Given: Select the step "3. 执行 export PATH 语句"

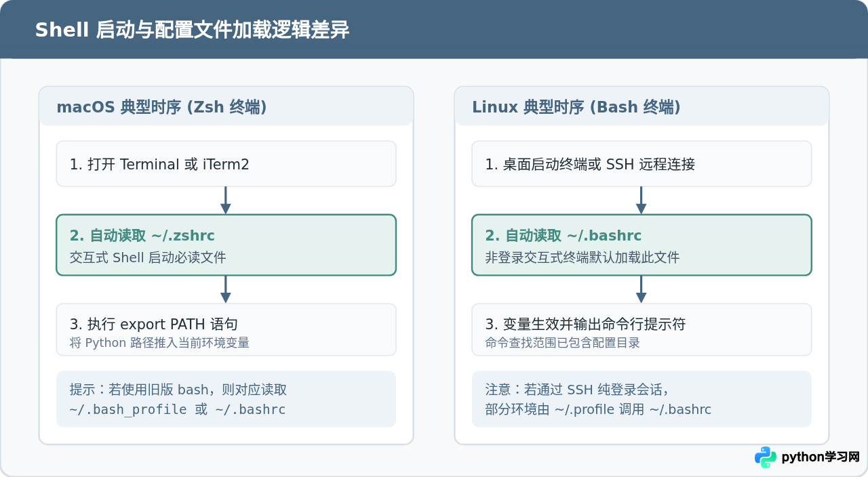Looking at the screenshot, I should tap(226, 329).
